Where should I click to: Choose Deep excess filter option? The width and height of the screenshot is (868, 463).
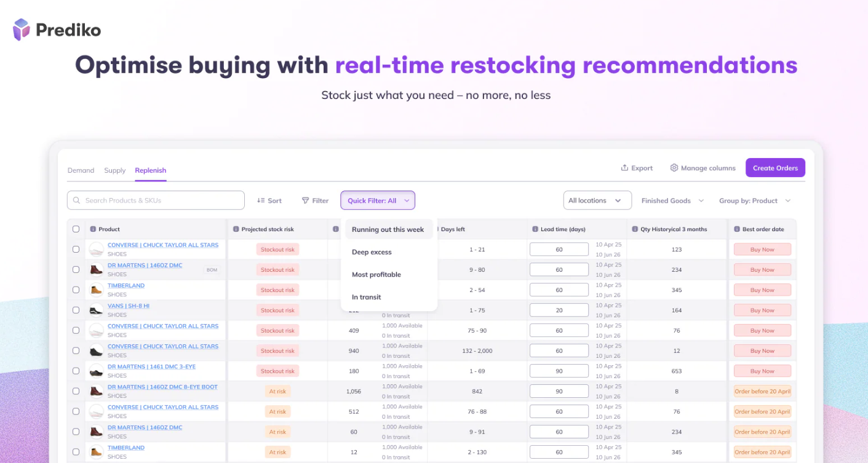pos(372,252)
